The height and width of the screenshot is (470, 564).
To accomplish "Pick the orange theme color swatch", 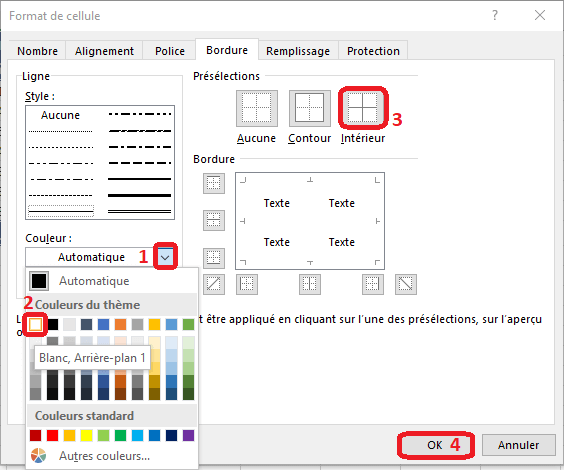I will (120, 324).
